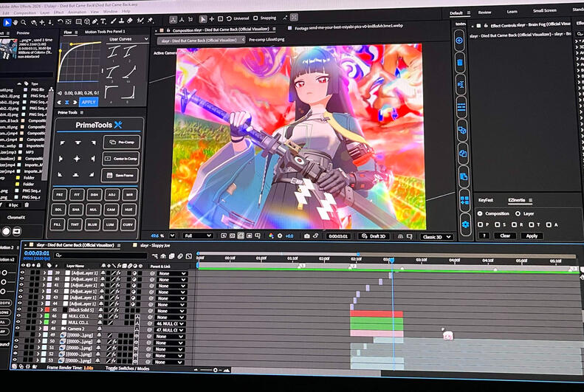
Task: Select the Brush tool
Action: point(113,21)
